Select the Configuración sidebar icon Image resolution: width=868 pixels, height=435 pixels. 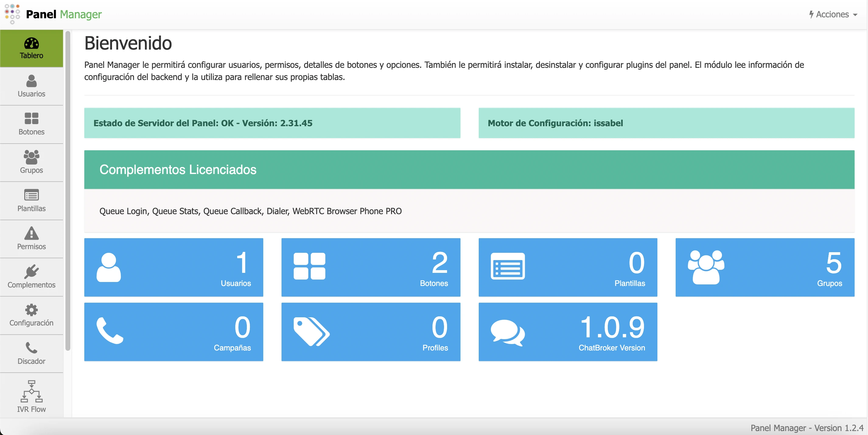point(31,315)
